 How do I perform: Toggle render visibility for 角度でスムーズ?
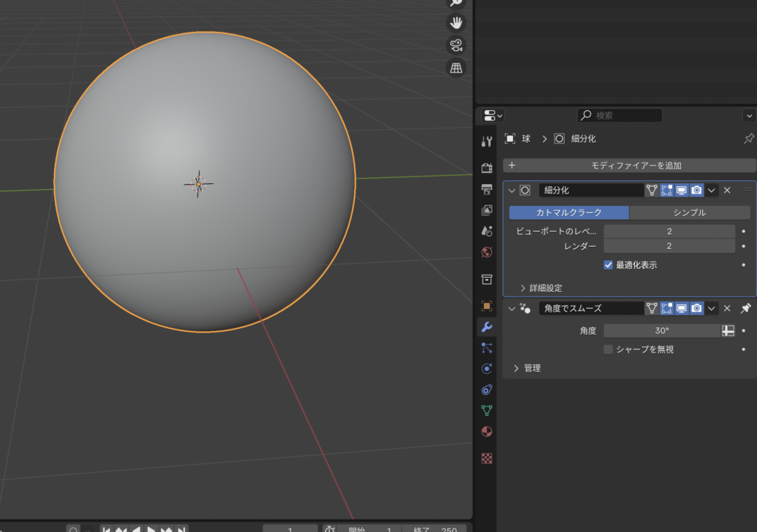point(696,308)
